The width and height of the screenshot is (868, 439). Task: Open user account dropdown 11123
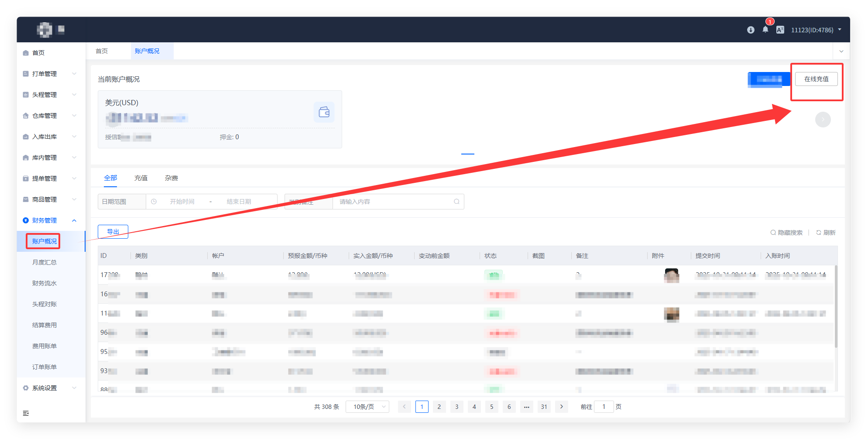(x=816, y=30)
